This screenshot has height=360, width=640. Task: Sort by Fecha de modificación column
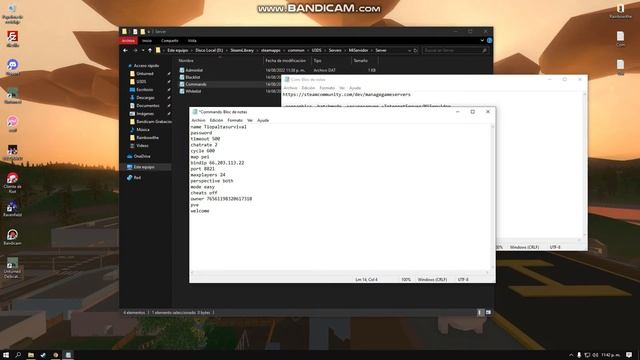tap(287, 60)
